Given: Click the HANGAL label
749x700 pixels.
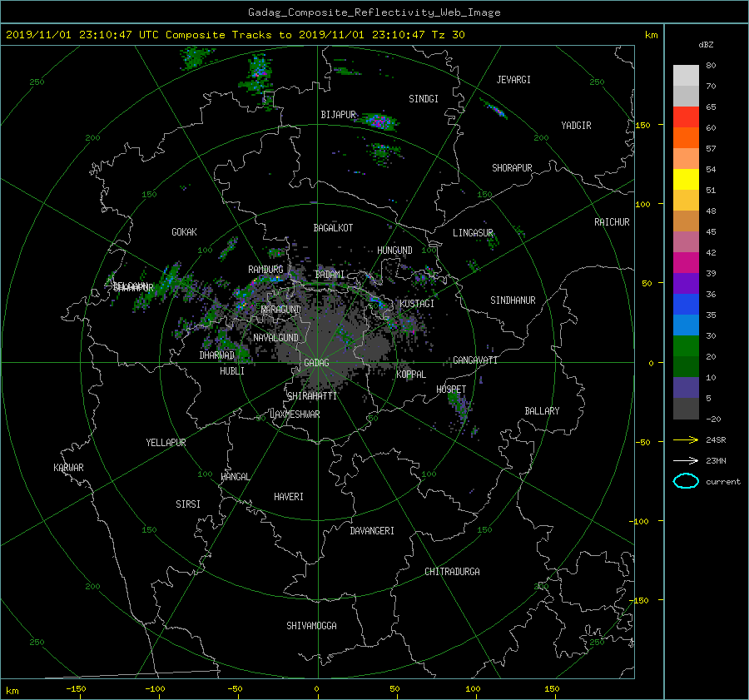Looking at the screenshot, I should (x=236, y=477).
